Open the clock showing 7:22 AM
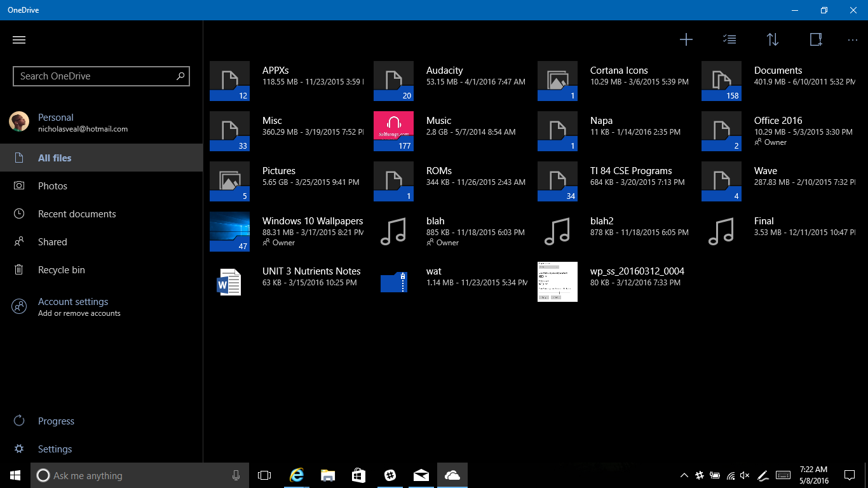The width and height of the screenshot is (868, 488). click(814, 475)
